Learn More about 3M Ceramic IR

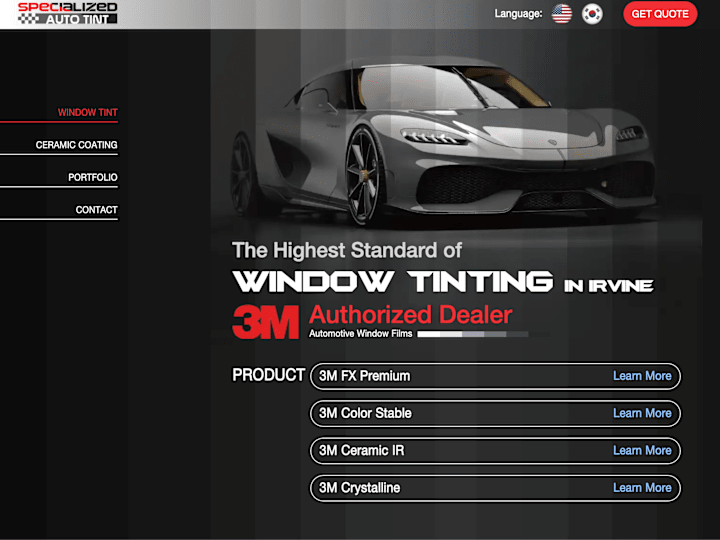642,450
